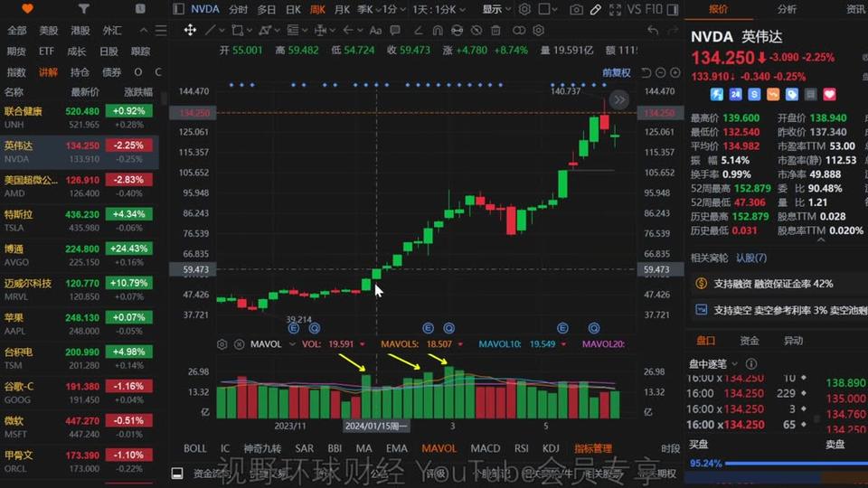
Task: Delete drawings with the trash icon
Action: pos(496,30)
